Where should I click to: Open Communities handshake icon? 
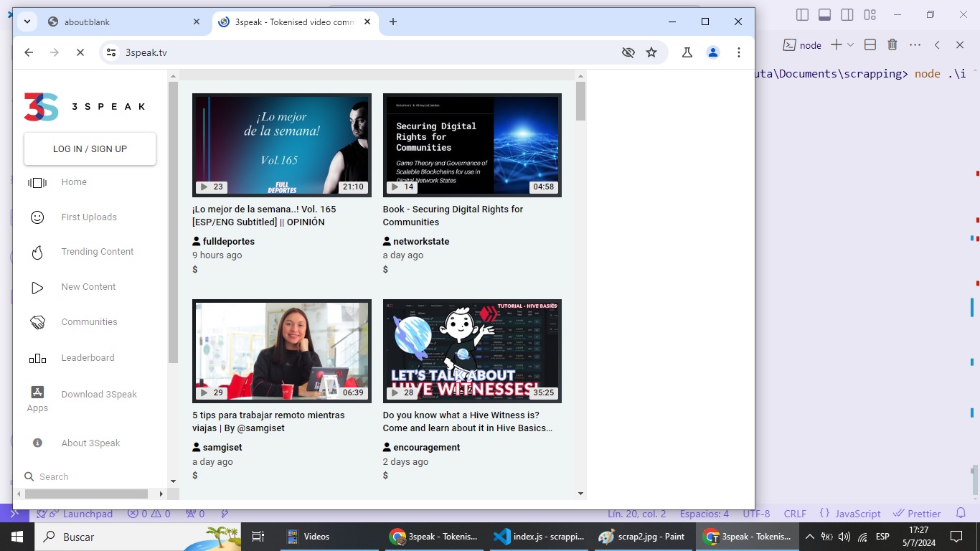click(x=37, y=323)
